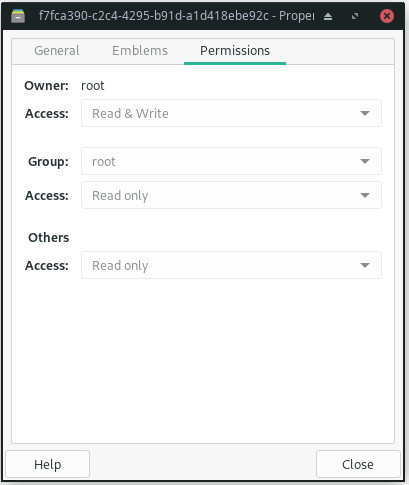Open the Group 'root' combo box

tap(231, 161)
